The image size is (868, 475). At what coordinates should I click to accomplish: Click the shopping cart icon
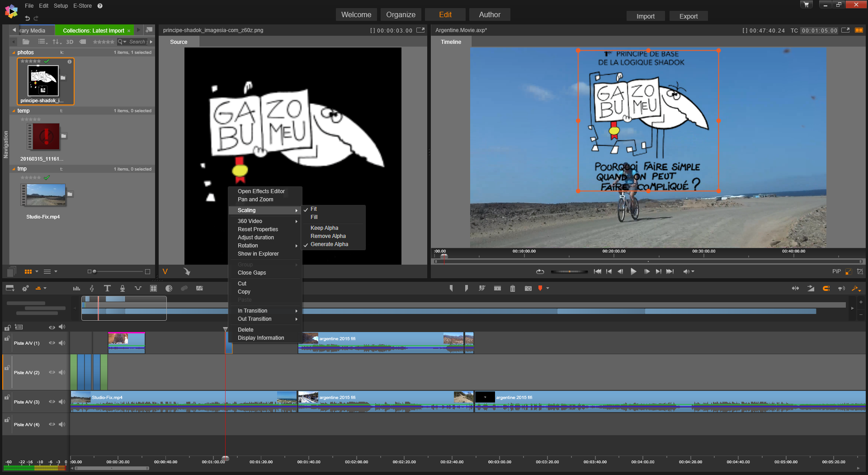tap(806, 5)
